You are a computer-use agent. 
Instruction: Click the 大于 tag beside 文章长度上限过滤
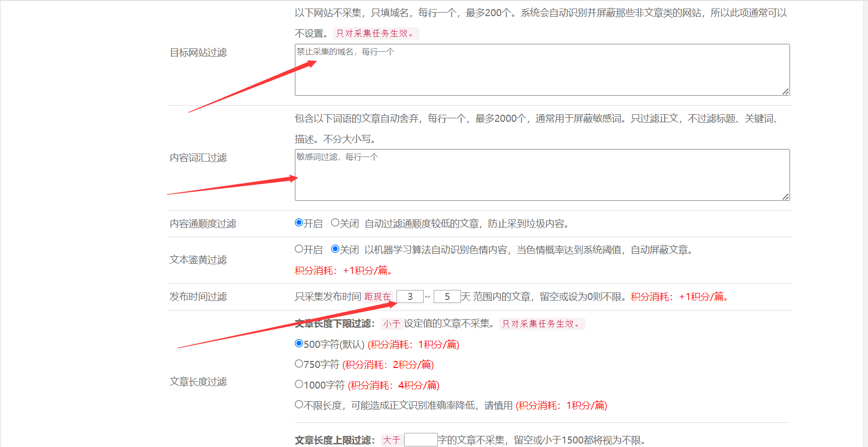[391, 440]
